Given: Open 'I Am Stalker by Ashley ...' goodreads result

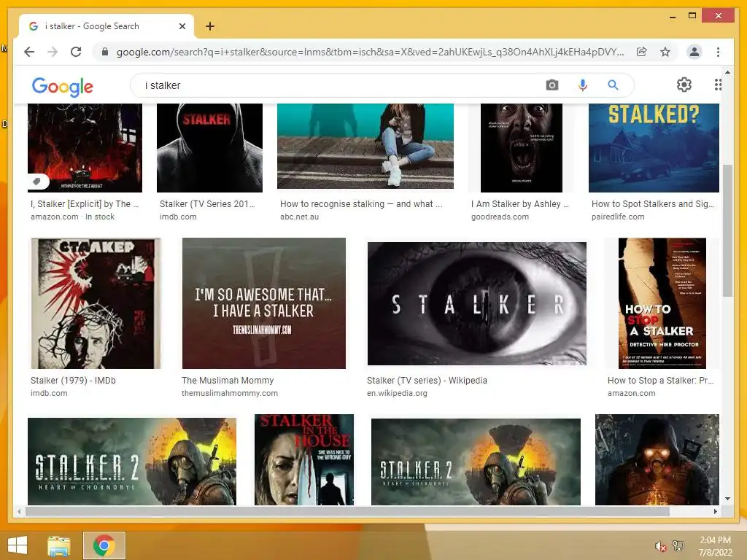Looking at the screenshot, I should point(519,204).
